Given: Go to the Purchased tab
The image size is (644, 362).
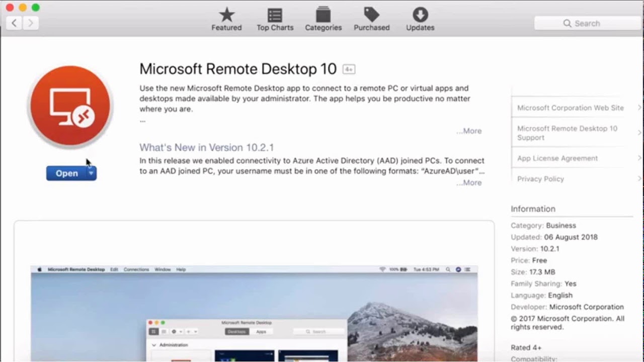Looking at the screenshot, I should click(371, 19).
